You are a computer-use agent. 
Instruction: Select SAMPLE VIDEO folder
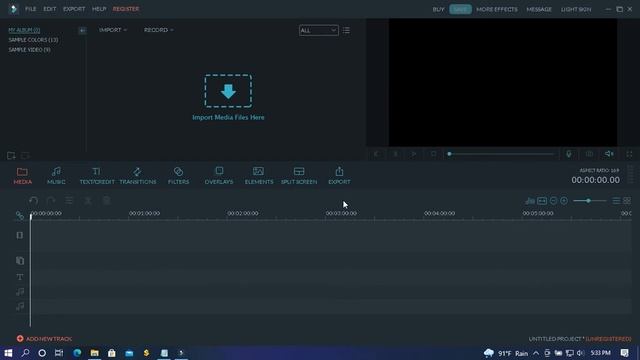pos(29,50)
